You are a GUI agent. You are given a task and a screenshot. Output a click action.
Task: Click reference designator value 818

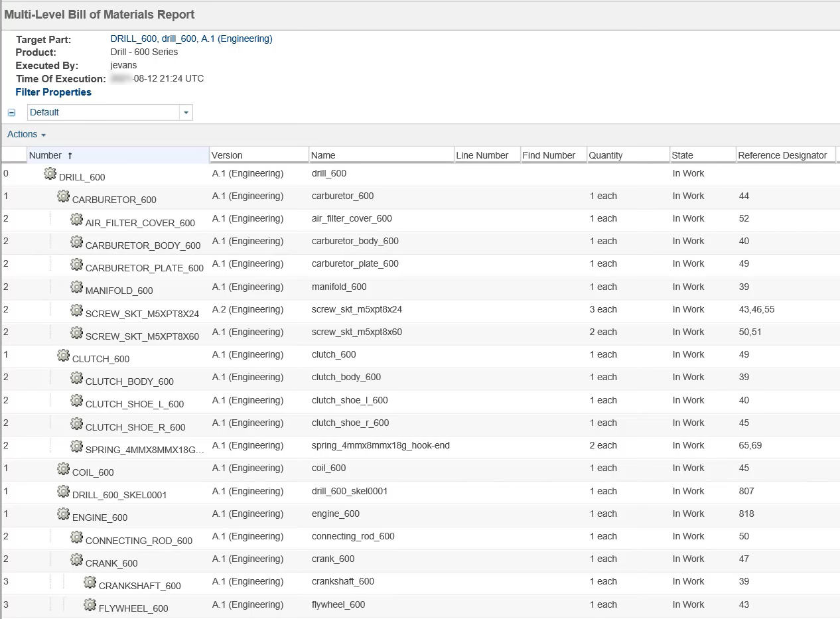(746, 514)
